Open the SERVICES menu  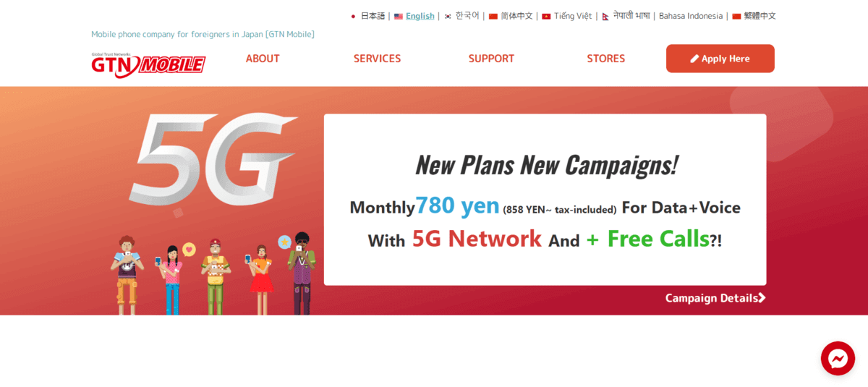pos(377,59)
